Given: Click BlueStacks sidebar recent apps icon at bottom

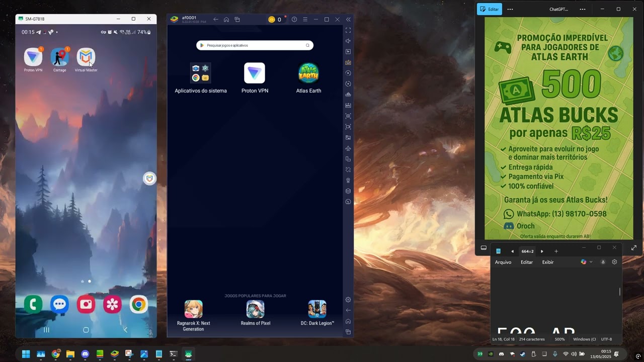Looking at the screenshot, I should (348, 332).
